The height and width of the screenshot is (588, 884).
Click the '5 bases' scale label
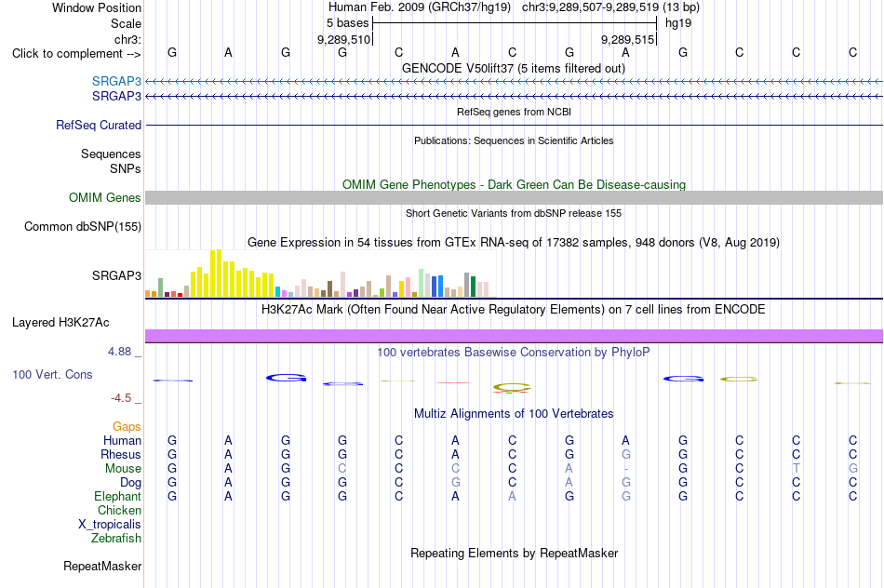coord(347,23)
